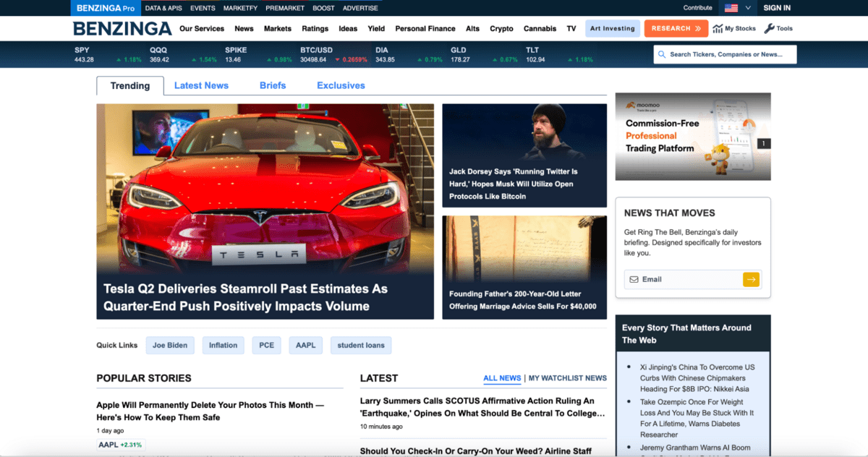Open the Our Services menu
The height and width of the screenshot is (457, 868).
(x=202, y=29)
